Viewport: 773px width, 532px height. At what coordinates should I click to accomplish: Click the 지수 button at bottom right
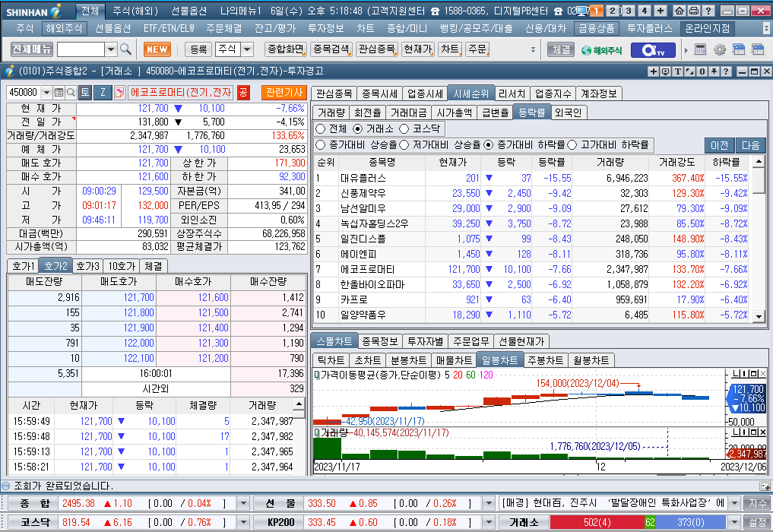[x=757, y=503]
